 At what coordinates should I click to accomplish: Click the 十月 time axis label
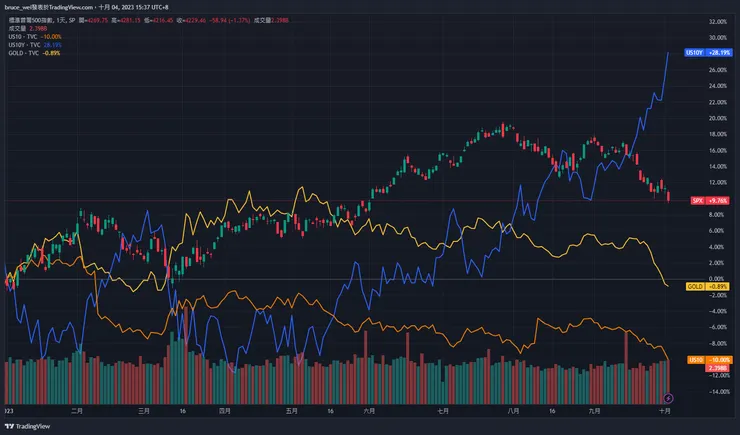[664, 411]
